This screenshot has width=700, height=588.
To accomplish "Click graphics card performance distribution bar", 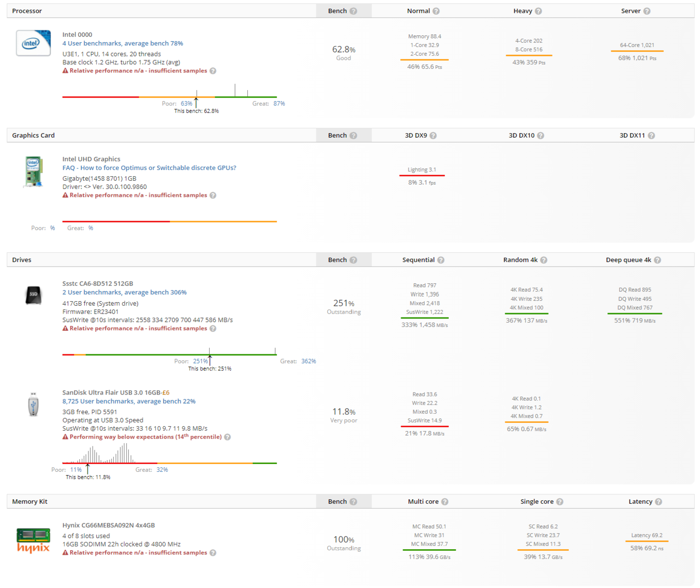I will click(x=169, y=221).
